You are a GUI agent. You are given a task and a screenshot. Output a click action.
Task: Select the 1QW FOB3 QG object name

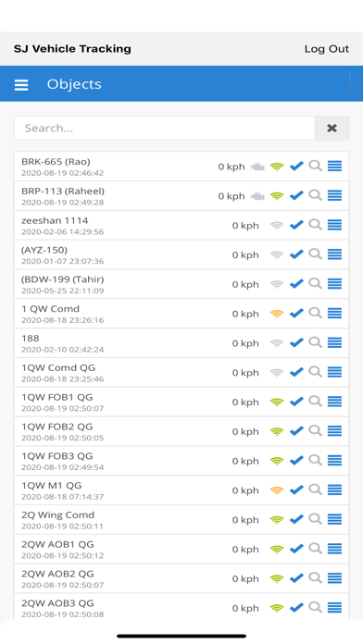click(57, 456)
